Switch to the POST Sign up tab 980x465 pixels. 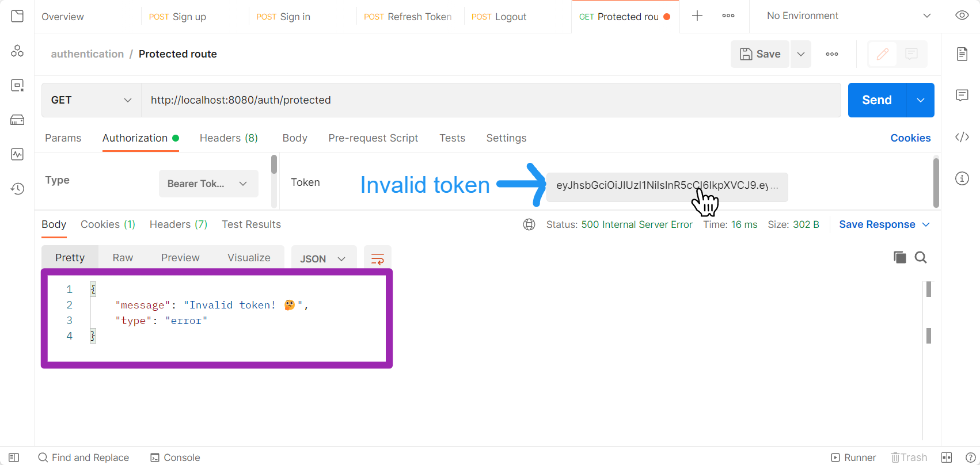(x=177, y=17)
